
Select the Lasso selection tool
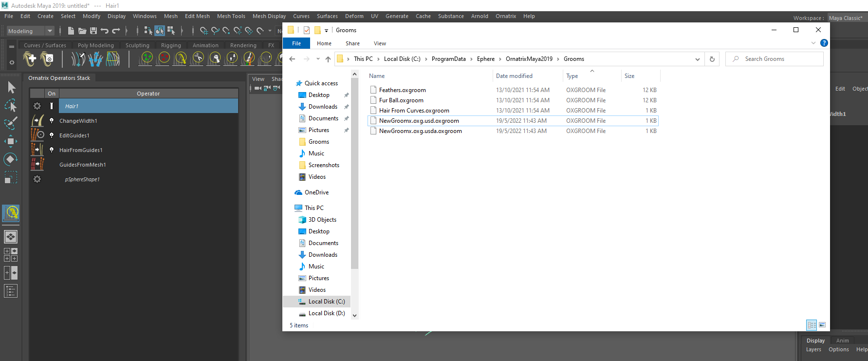pyautogui.click(x=10, y=105)
